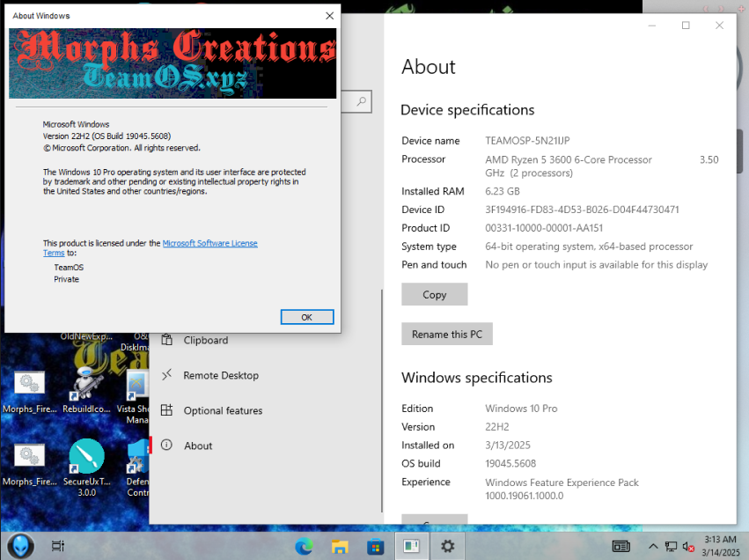
Task: Minimize the Settings window
Action: coord(652,26)
